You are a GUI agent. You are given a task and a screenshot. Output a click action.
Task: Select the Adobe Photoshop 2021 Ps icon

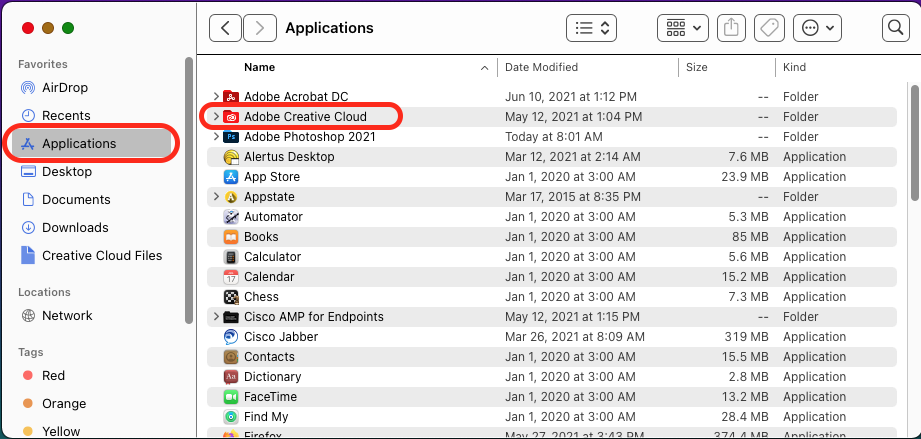(x=231, y=137)
